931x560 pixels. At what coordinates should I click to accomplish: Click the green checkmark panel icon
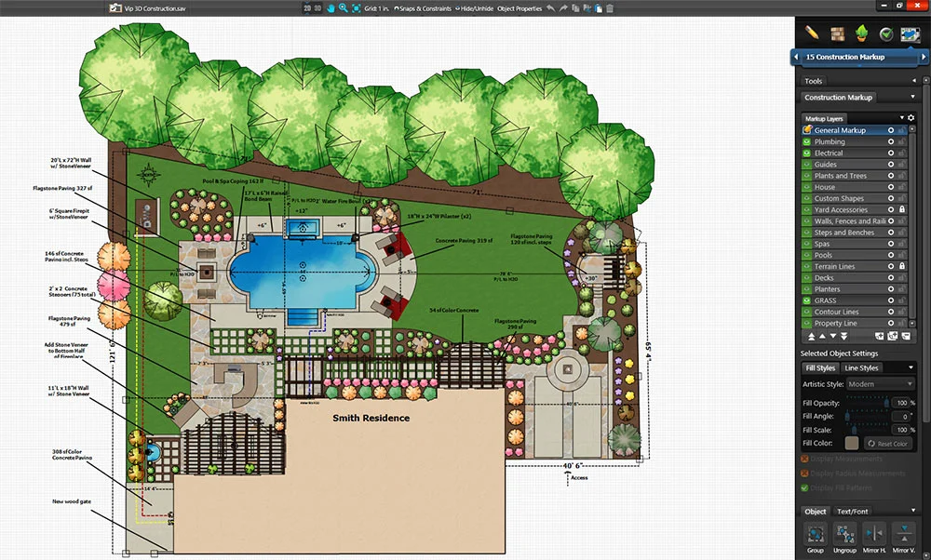pos(885,33)
